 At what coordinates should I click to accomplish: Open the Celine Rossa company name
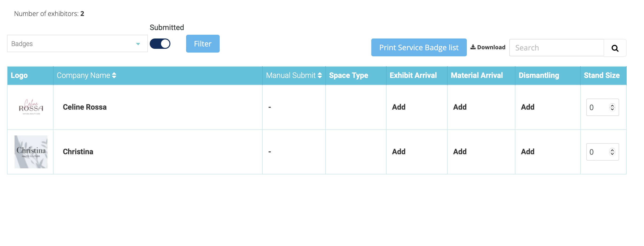84,107
